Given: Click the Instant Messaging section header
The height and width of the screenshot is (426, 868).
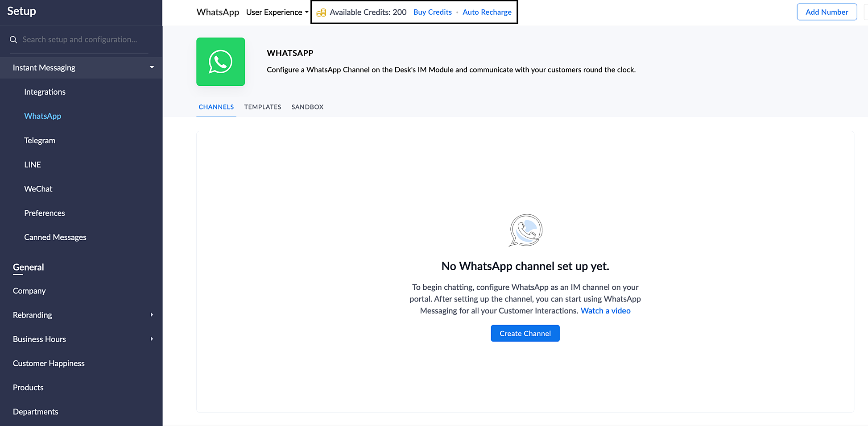Looking at the screenshot, I should click(81, 68).
